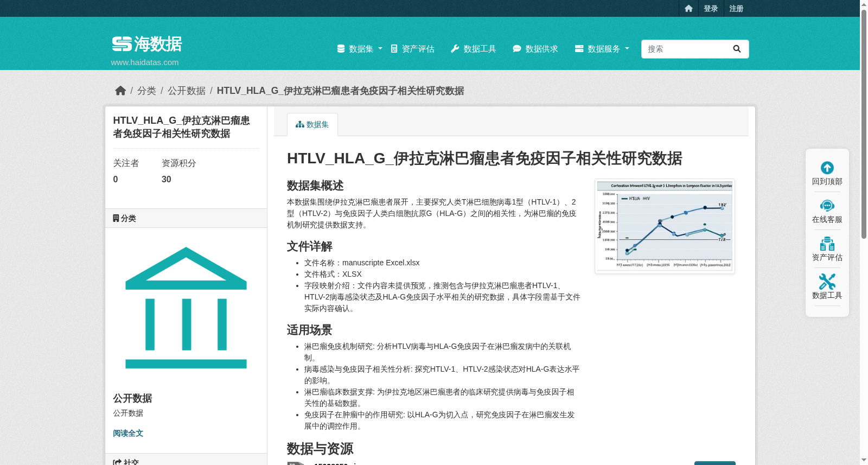868x465 pixels.
Task: Click the breadcrumb home icon
Action: (x=120, y=91)
